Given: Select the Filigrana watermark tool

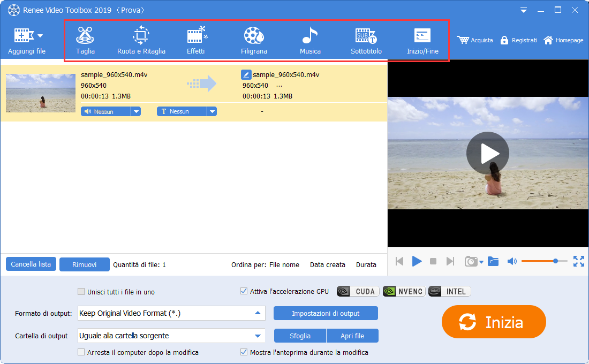Looking at the screenshot, I should tap(254, 41).
